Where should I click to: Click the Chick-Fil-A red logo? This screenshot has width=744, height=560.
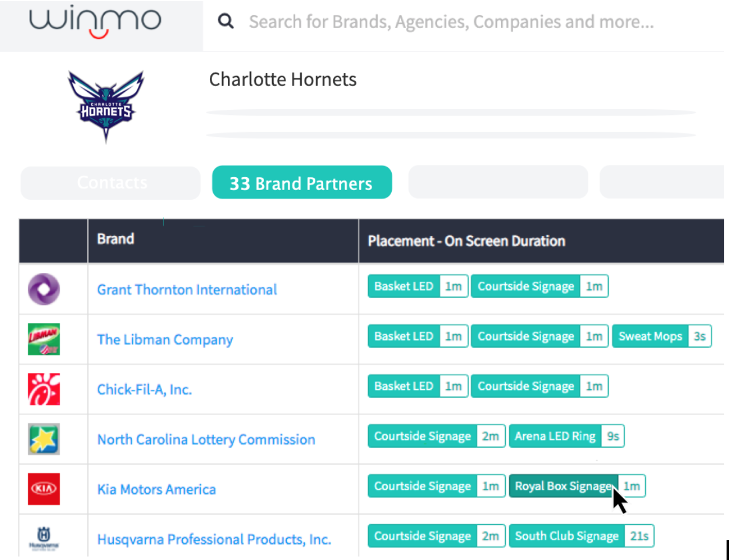[x=44, y=389]
